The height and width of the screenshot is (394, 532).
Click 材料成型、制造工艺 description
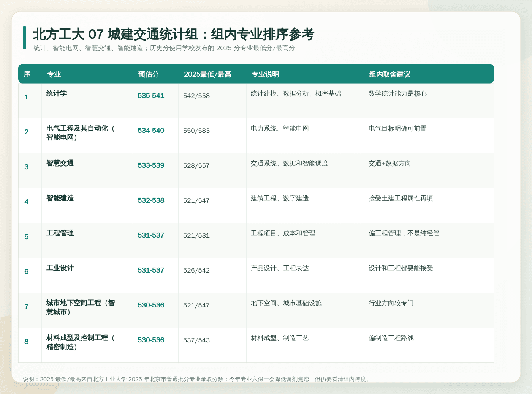tap(280, 338)
